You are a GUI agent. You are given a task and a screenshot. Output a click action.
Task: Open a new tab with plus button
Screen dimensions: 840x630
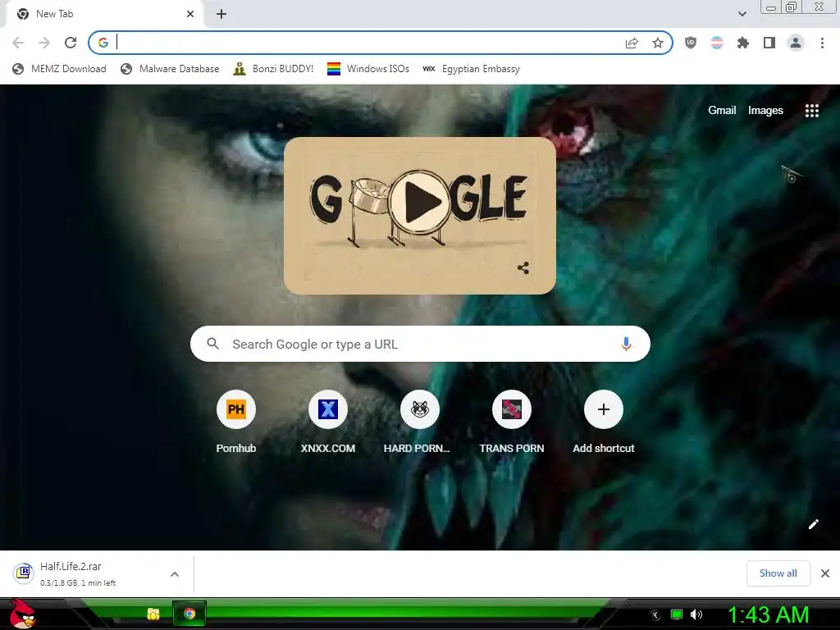pyautogui.click(x=221, y=14)
